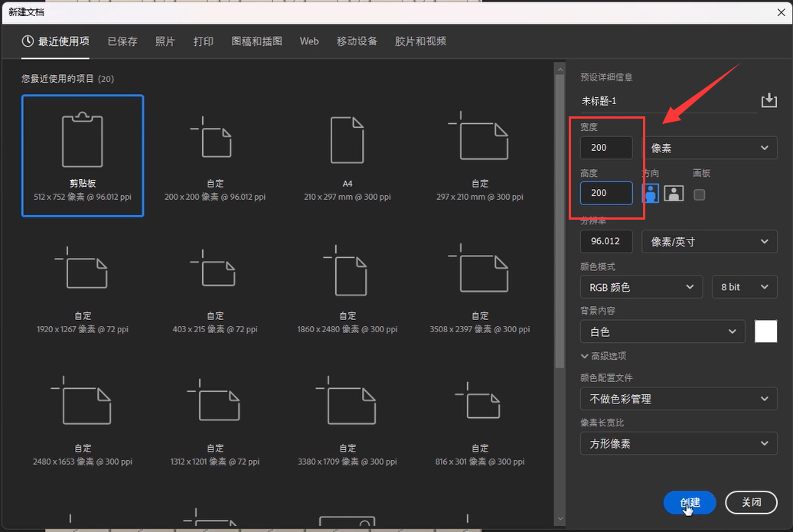Choose the 3380 x 1709 像素 preset
This screenshot has width=793, height=532.
point(348,421)
